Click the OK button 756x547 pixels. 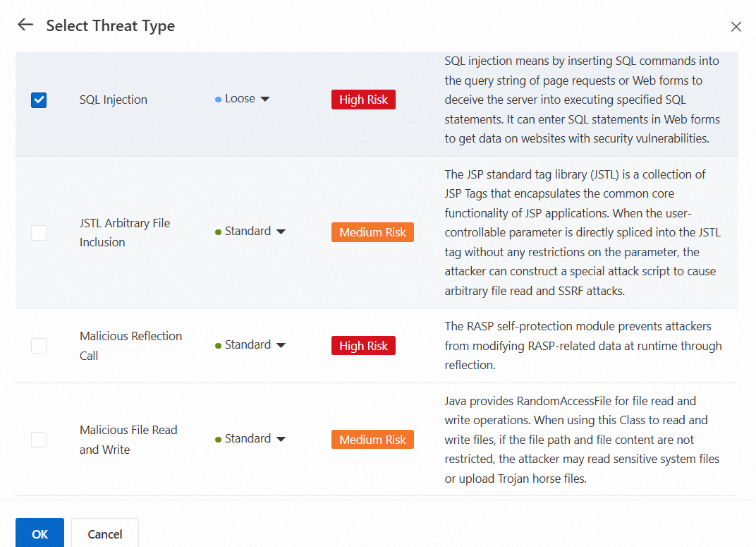[39, 534]
